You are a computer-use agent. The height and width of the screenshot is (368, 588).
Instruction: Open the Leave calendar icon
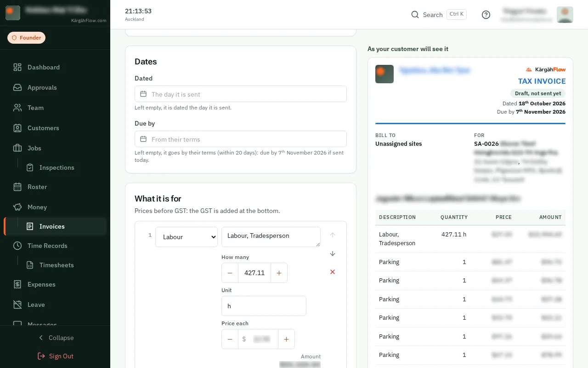[17, 305]
